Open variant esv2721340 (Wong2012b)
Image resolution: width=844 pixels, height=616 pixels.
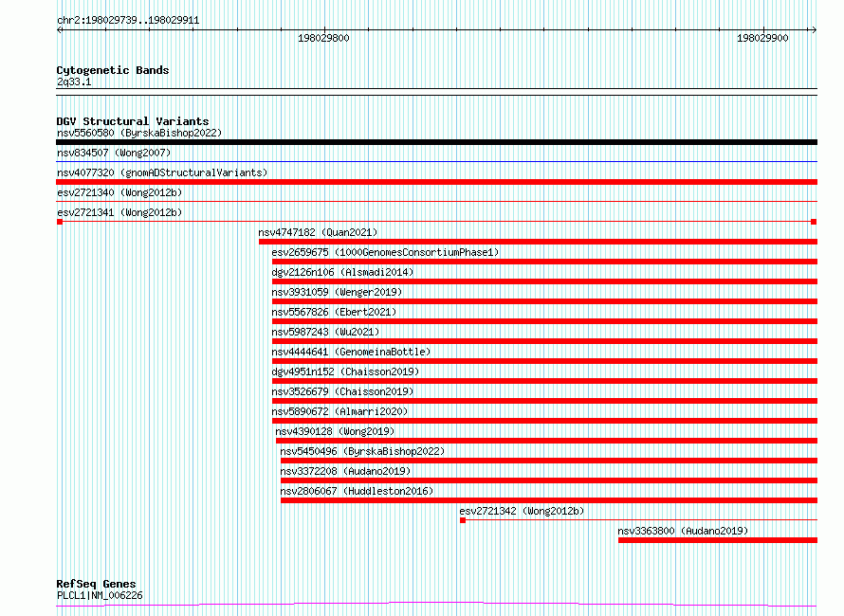coord(119,192)
